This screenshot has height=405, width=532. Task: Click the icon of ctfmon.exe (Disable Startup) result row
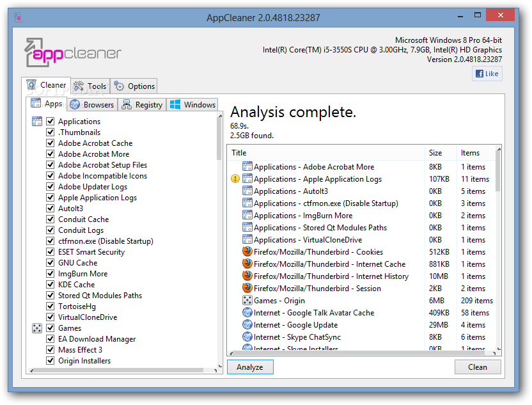pos(247,203)
